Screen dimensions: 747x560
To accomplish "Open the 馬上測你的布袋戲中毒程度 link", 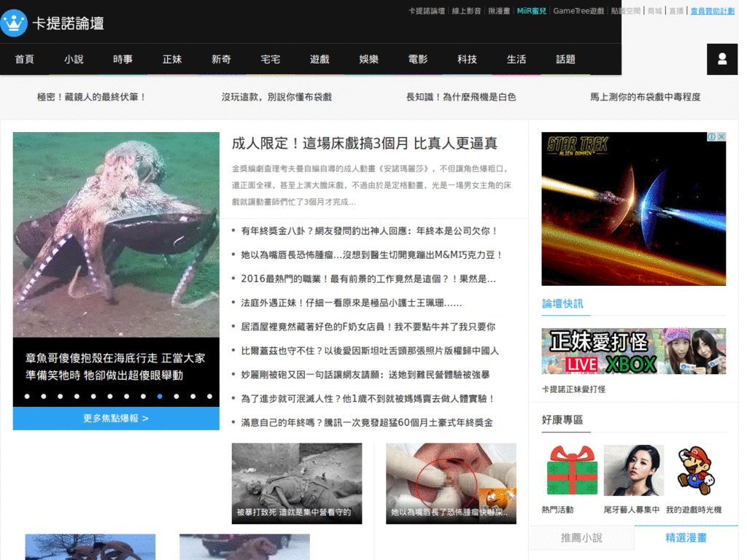I will [x=645, y=97].
